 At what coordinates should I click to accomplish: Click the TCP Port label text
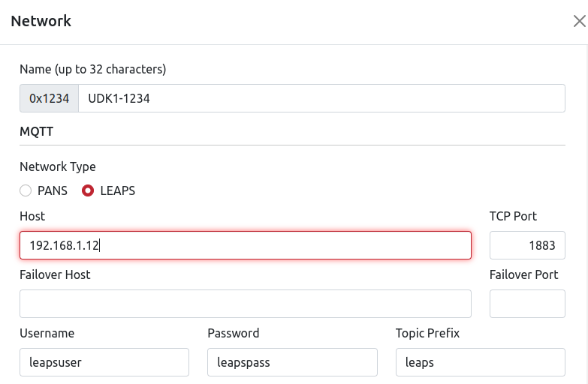pyautogui.click(x=513, y=216)
